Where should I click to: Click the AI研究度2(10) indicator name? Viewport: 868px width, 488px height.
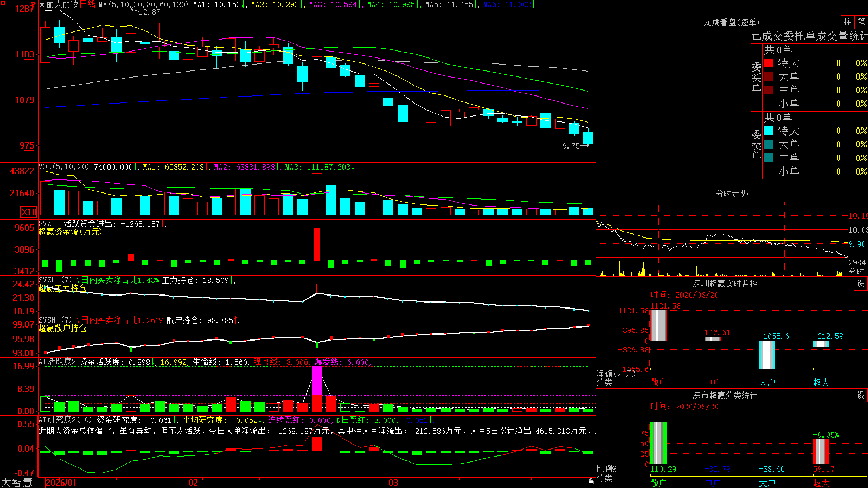(x=65, y=420)
